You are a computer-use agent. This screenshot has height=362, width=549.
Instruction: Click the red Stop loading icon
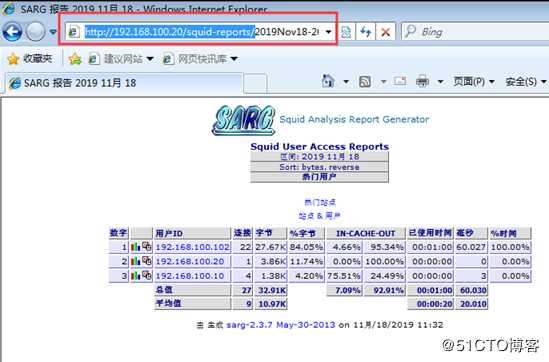click(x=385, y=32)
